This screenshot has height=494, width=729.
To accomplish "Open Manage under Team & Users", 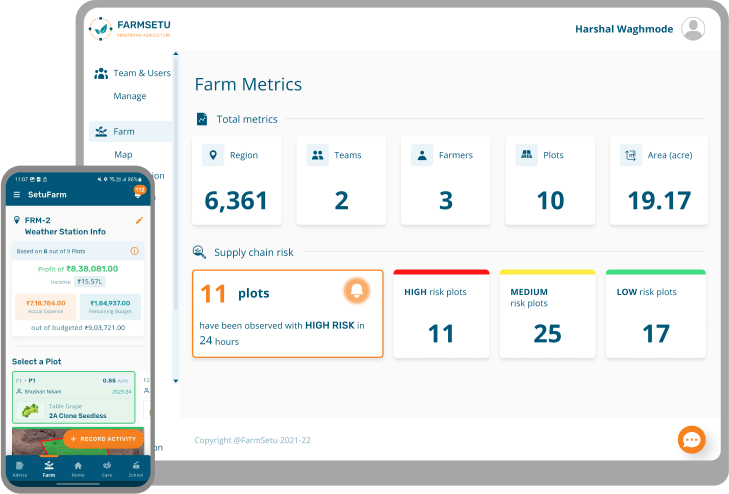I will 129,96.
